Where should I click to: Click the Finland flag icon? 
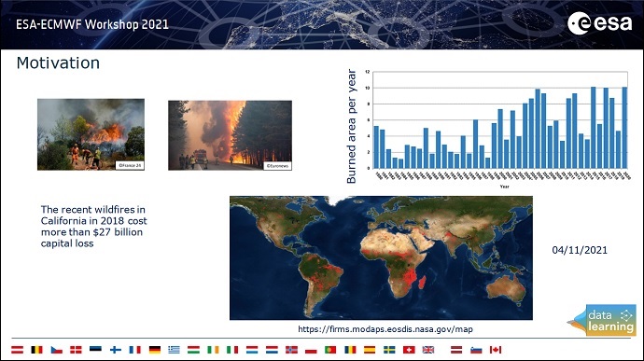point(116,350)
